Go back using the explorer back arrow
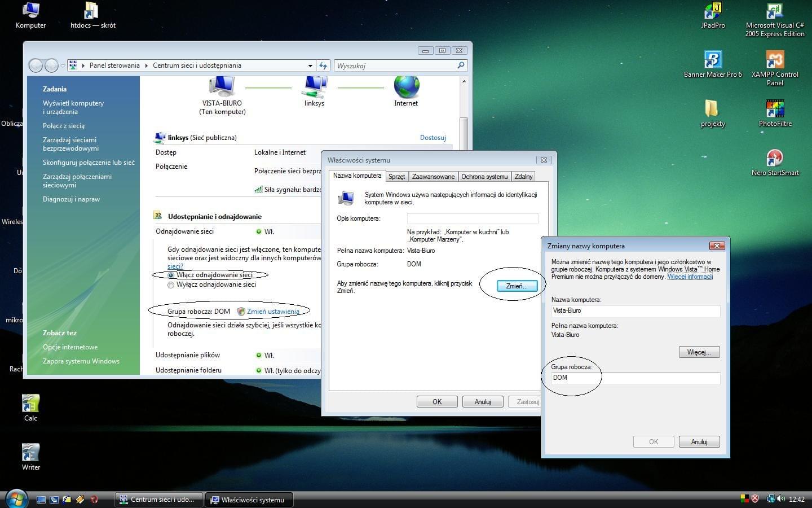Image resolution: width=812 pixels, height=508 pixels. click(x=36, y=65)
